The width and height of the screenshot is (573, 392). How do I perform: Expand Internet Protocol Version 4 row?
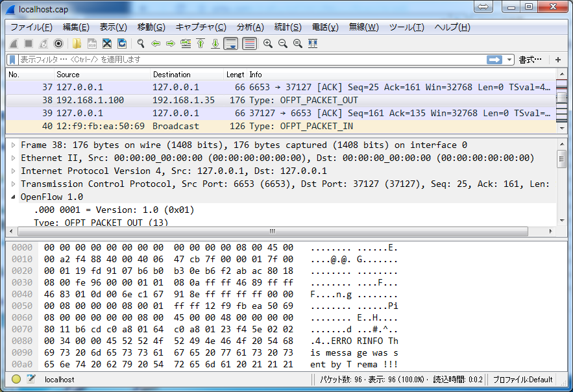(x=13, y=171)
